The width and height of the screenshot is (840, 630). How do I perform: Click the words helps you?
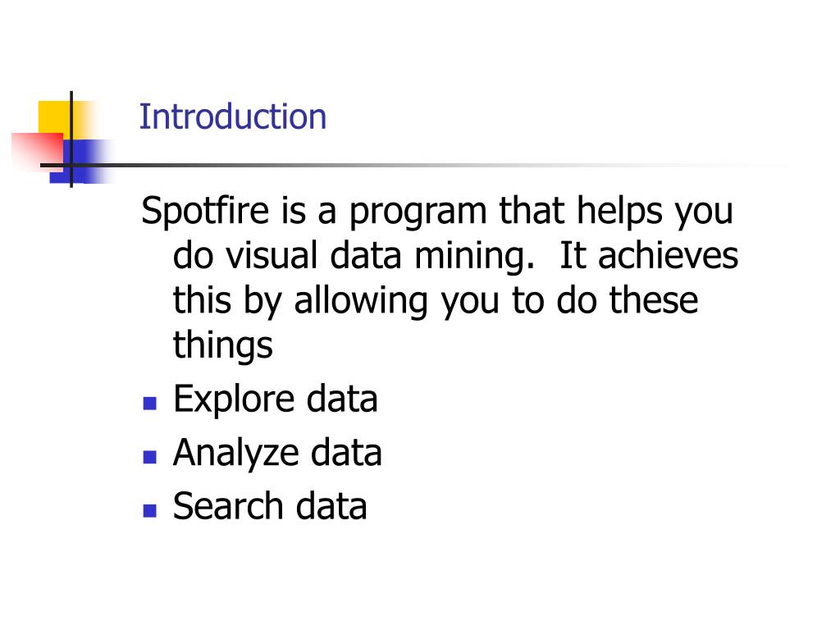655,211
